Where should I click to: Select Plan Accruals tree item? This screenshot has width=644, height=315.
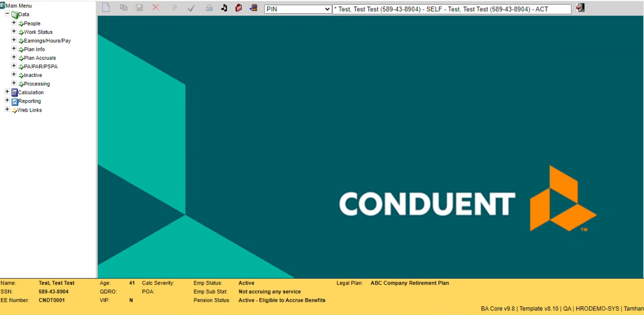[40, 58]
